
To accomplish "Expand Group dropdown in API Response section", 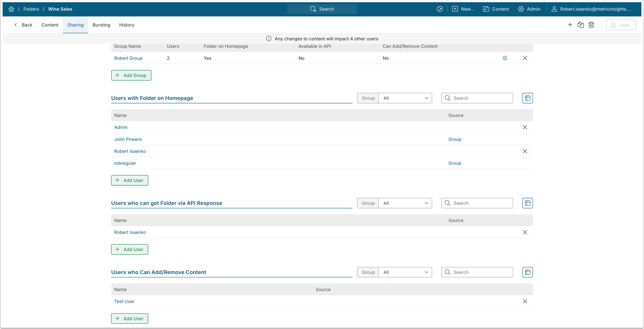I will point(405,203).
